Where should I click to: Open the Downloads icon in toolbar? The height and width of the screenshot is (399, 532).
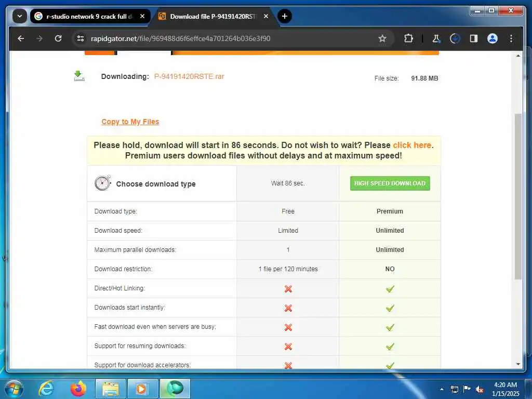point(455,38)
